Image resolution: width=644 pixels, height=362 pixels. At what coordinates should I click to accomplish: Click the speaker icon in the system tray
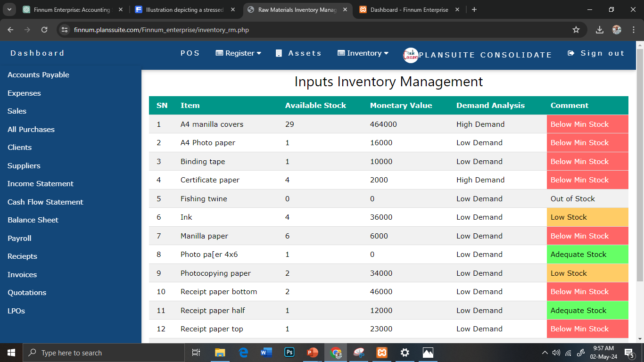click(556, 352)
